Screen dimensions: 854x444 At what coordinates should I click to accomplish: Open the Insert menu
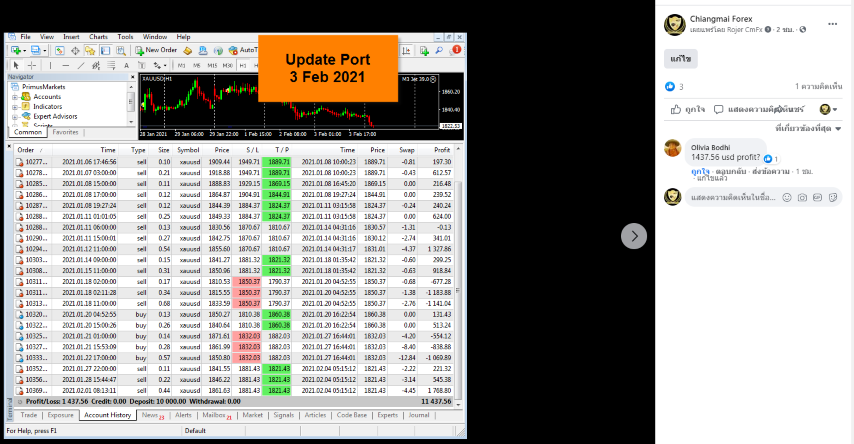tap(71, 37)
